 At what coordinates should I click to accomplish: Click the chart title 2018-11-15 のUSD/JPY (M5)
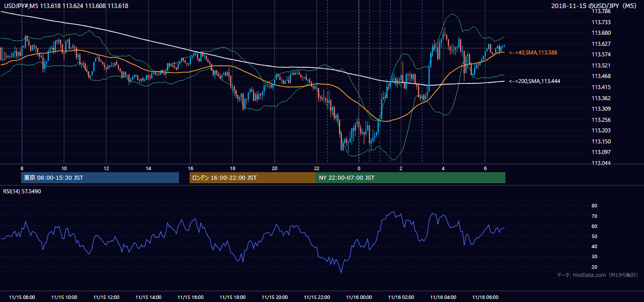pyautogui.click(x=595, y=6)
